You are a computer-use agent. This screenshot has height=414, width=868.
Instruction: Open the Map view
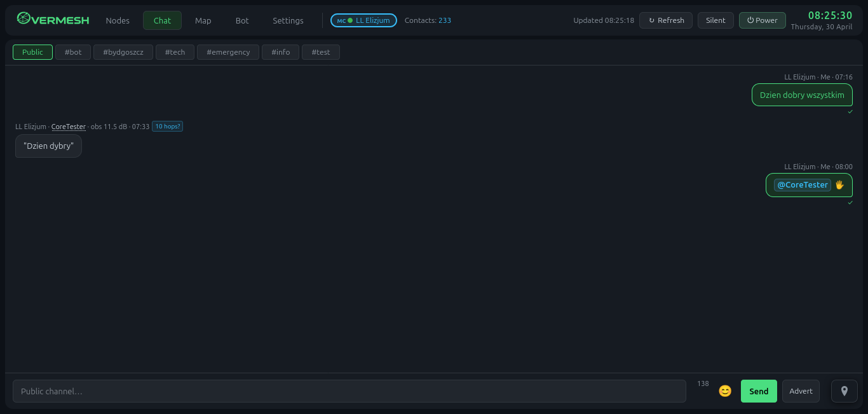[203, 20]
